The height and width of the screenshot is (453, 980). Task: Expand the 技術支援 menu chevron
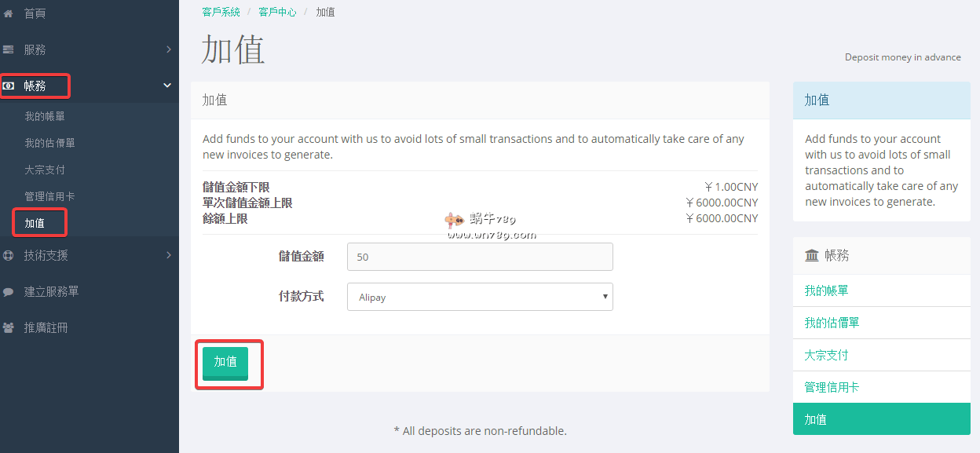point(168,255)
